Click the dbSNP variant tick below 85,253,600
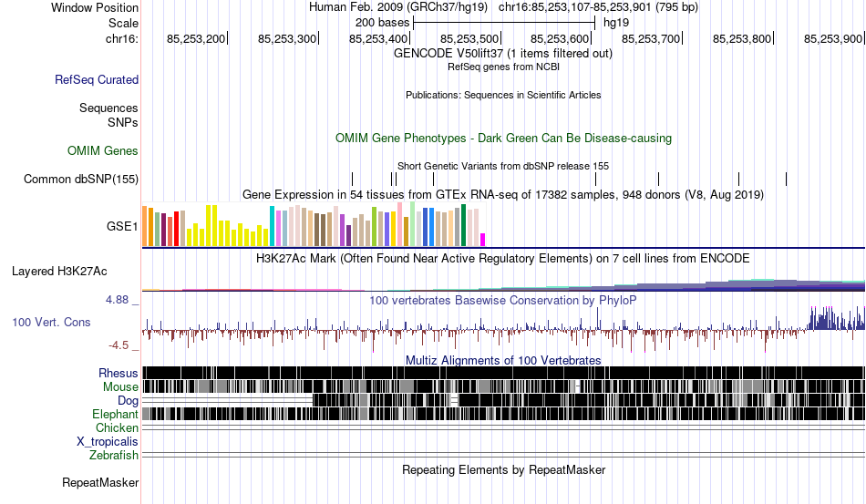Viewport: 866px width, 504px height. [595, 179]
